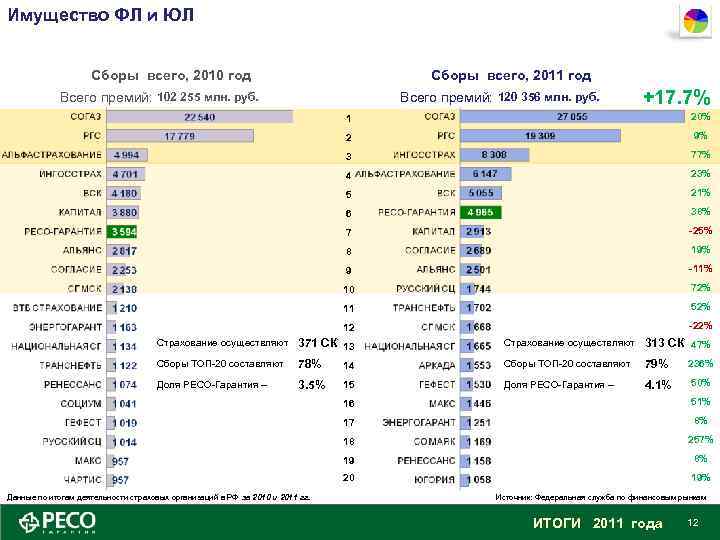Click the label 'СОМАRК' in the 2011 list
Viewport: 720px width, 540px height.
[434, 442]
